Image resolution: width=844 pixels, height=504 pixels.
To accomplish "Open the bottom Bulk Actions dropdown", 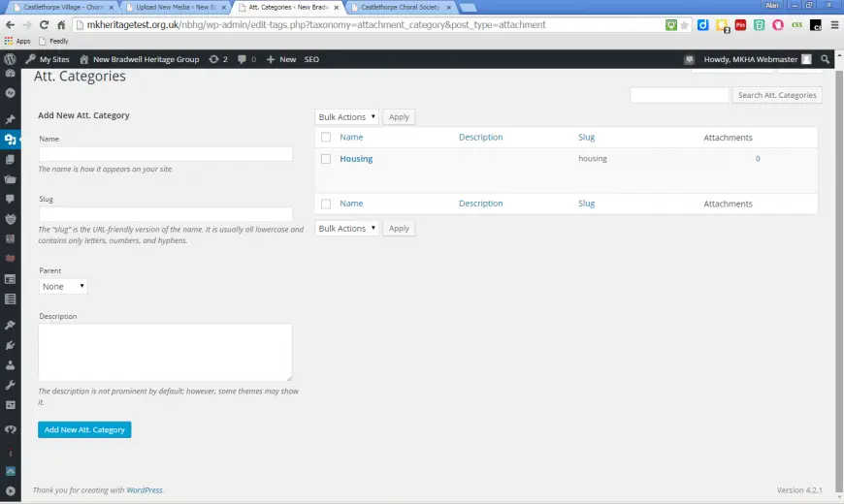I will pos(346,228).
